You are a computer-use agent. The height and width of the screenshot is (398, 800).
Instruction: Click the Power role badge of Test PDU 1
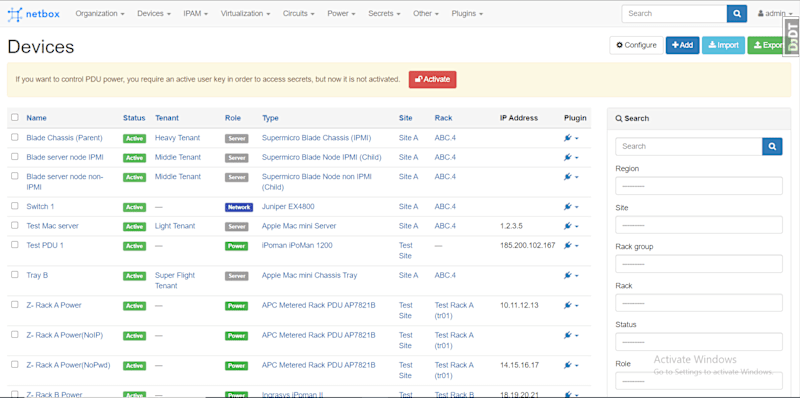[x=236, y=246]
